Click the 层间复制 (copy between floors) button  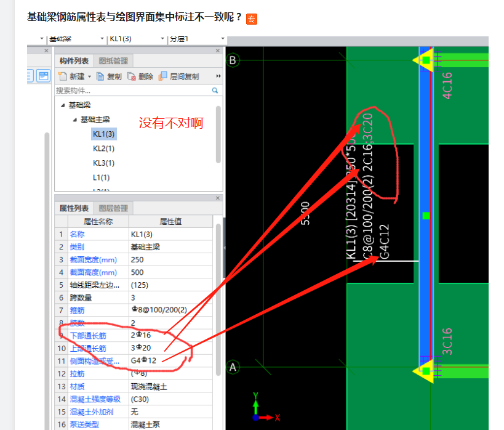(x=179, y=76)
